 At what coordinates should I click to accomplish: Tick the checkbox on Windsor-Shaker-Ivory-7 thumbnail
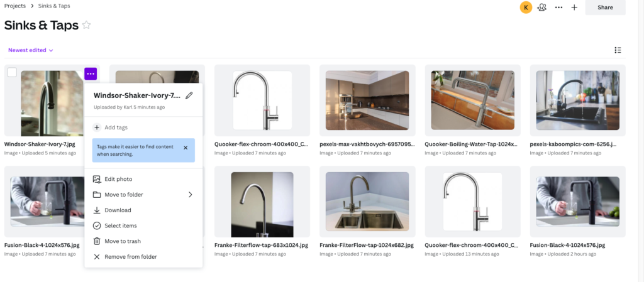[x=13, y=73]
